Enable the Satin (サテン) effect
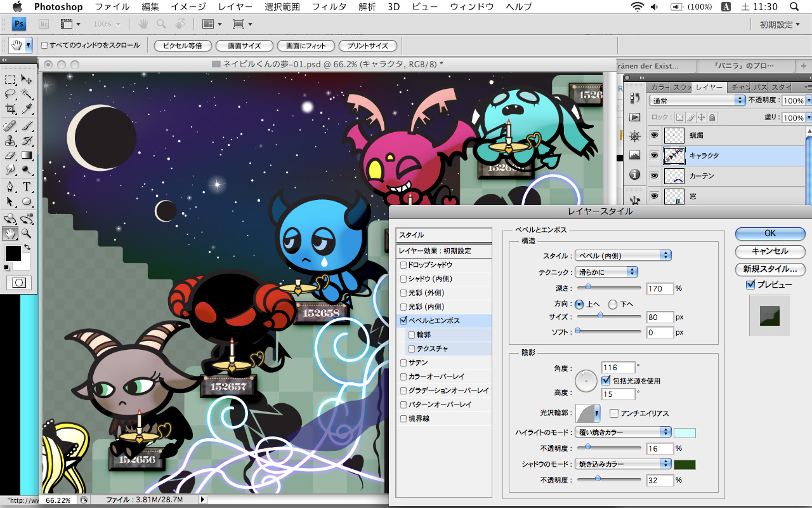Viewport: 812px width, 508px height. click(403, 363)
